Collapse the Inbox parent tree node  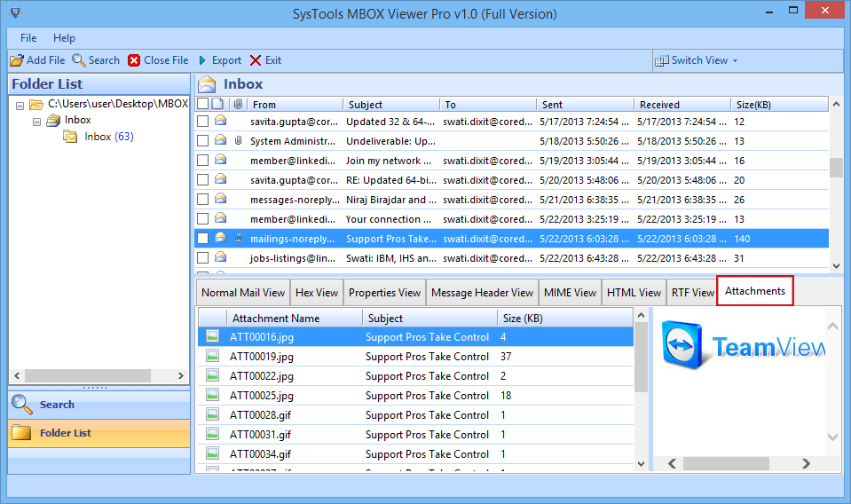pyautogui.click(x=37, y=122)
